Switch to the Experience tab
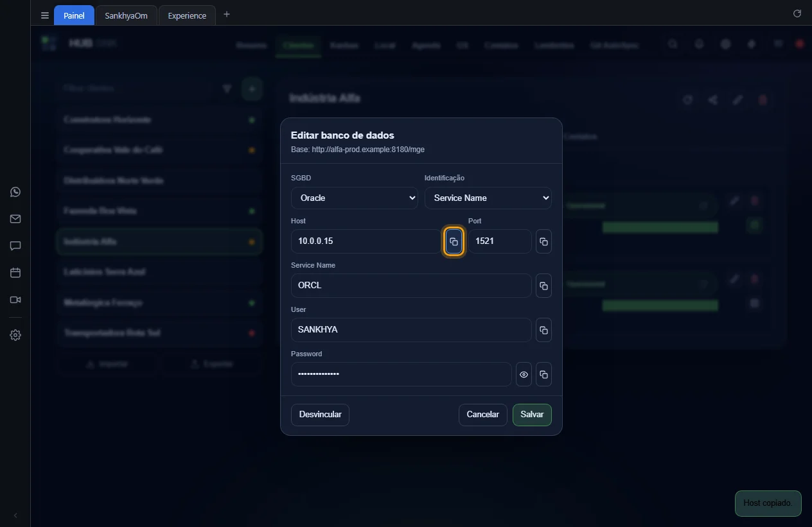This screenshot has height=527, width=812. pos(187,15)
